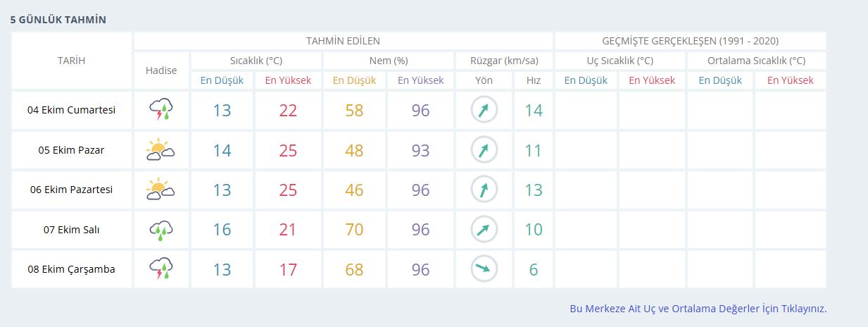Screen dimensions: 868x327
Task: Click the wind direction arrow for 07 Ekim Salı
Action: (484, 229)
